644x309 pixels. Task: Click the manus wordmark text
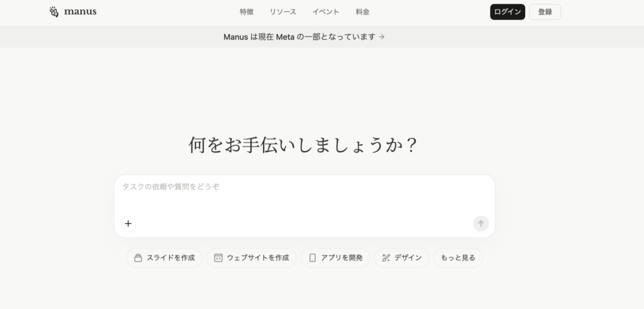80,11
